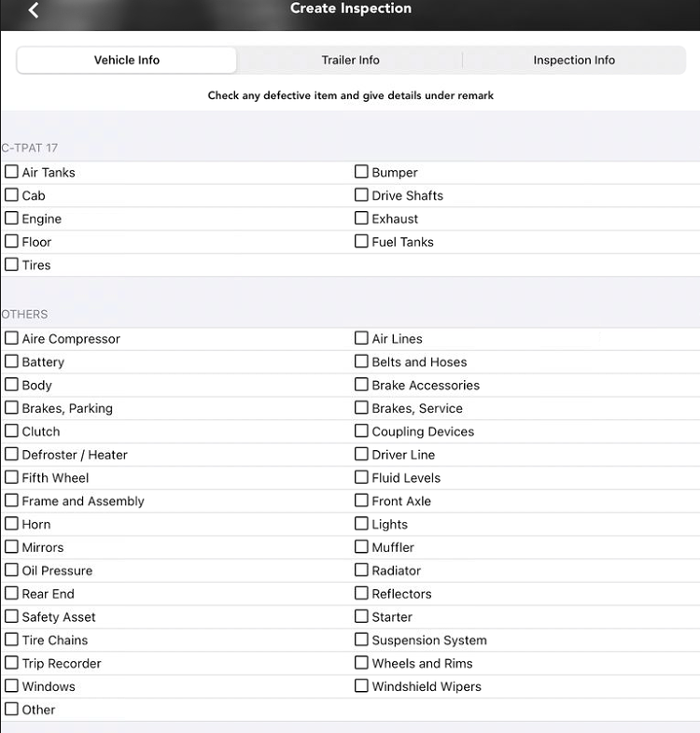Tick the Engine checkbox
Image resolution: width=700 pixels, height=733 pixels.
point(12,218)
